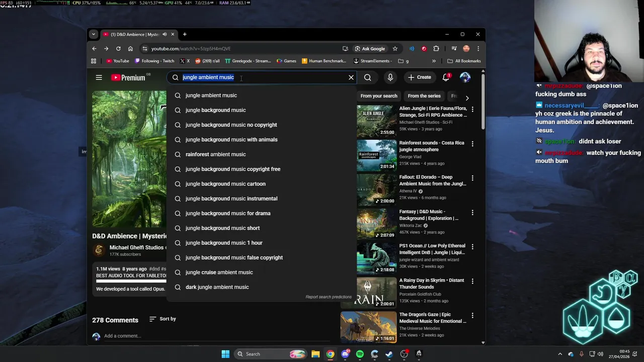This screenshot has width=644, height=362.
Task: Go forward in the browser
Action: click(x=106, y=49)
